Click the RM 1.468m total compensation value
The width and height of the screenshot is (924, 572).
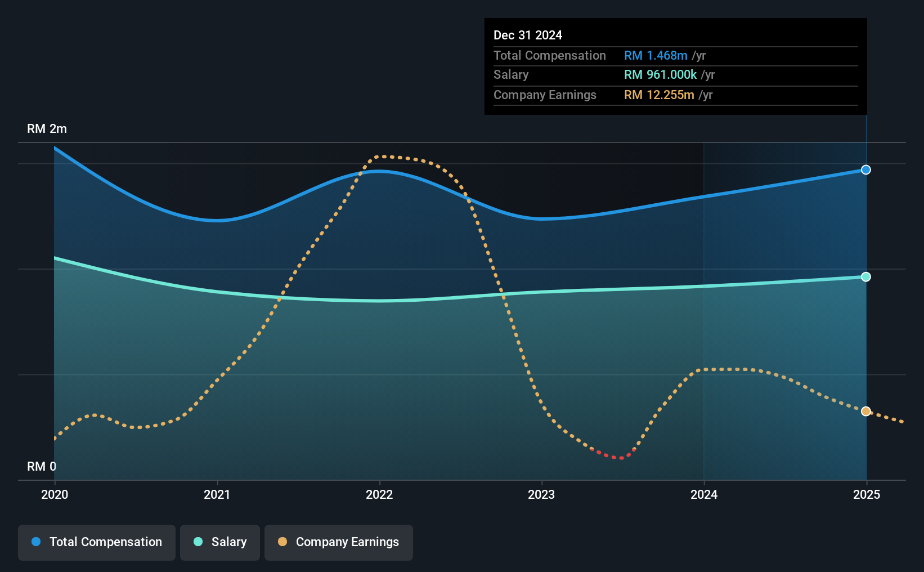pyautogui.click(x=656, y=55)
